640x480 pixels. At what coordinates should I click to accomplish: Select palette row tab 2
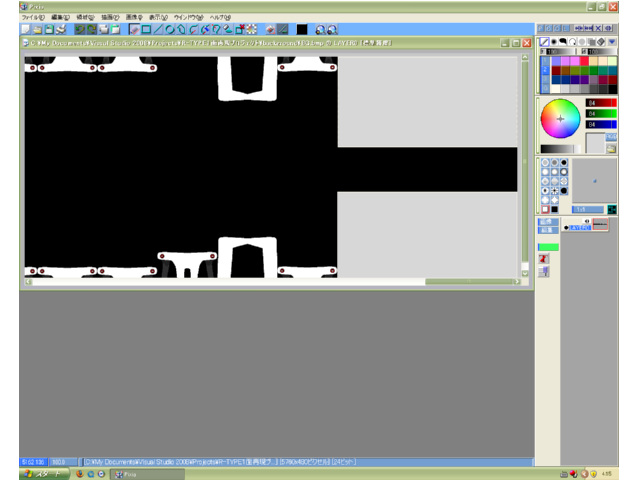point(545,70)
